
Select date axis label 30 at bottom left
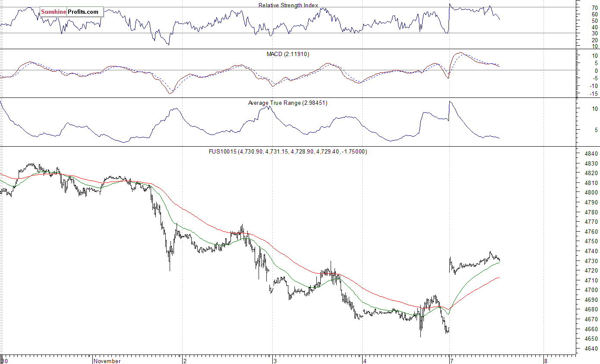pos(5,361)
